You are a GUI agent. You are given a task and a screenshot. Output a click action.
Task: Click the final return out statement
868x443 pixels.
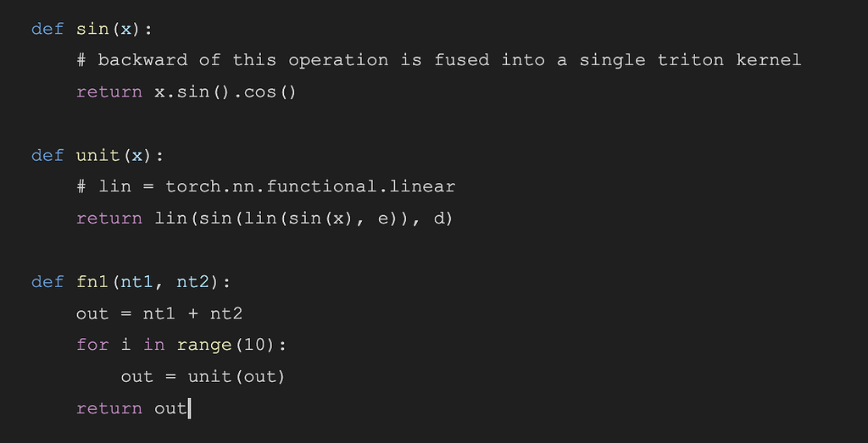(x=131, y=409)
